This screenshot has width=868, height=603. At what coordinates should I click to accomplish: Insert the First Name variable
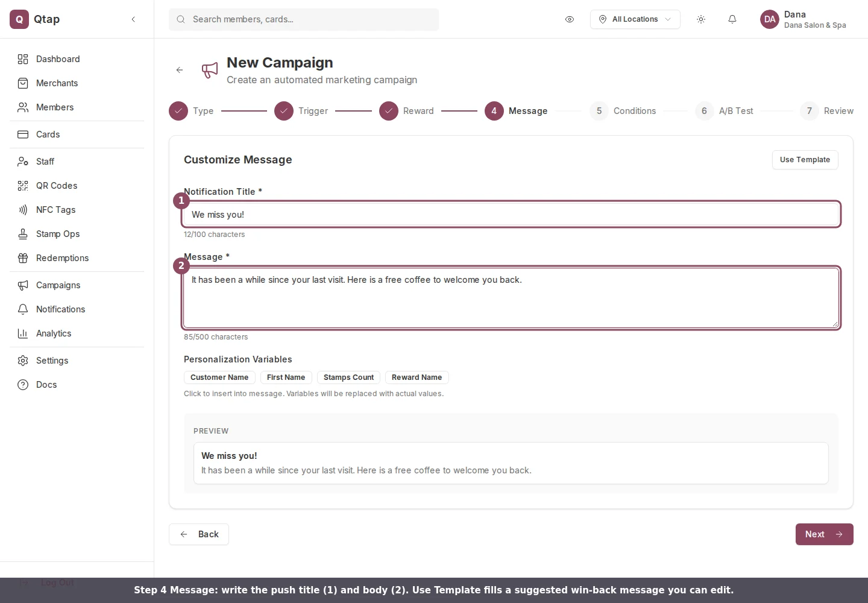coord(286,377)
